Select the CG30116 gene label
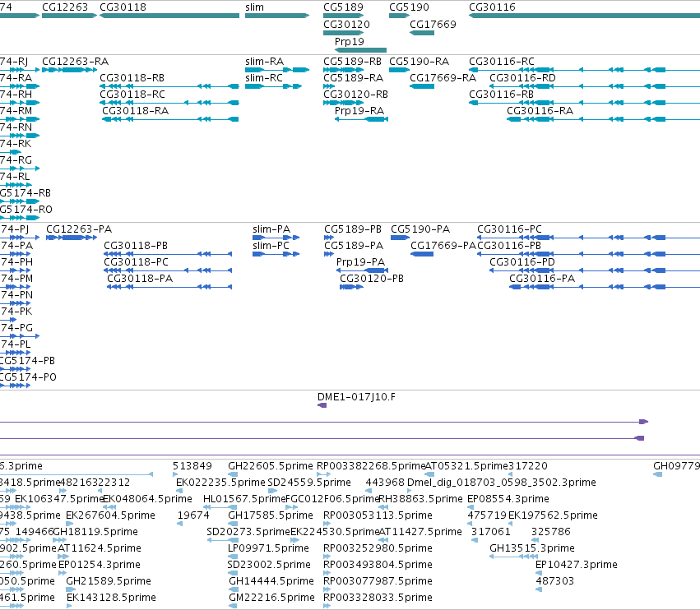700x610 pixels. [492, 7]
